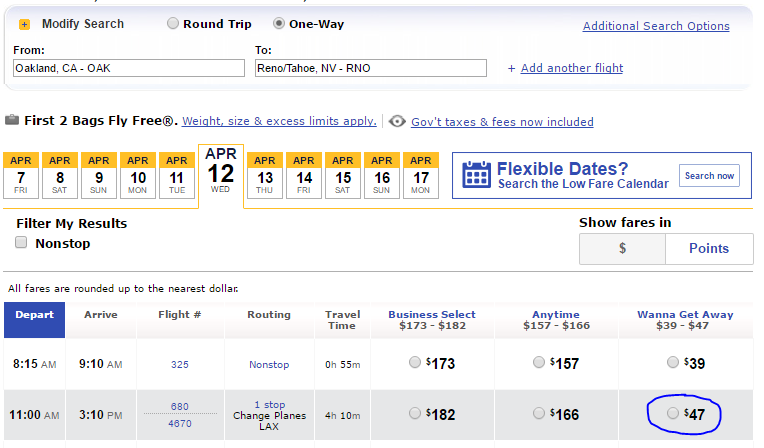The height and width of the screenshot is (448, 764).
Task: Pick the $166 Anytime fare
Action: 540,413
